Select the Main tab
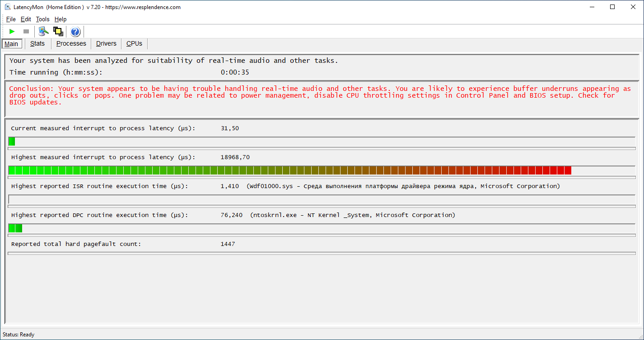The image size is (644, 340). pos(11,44)
